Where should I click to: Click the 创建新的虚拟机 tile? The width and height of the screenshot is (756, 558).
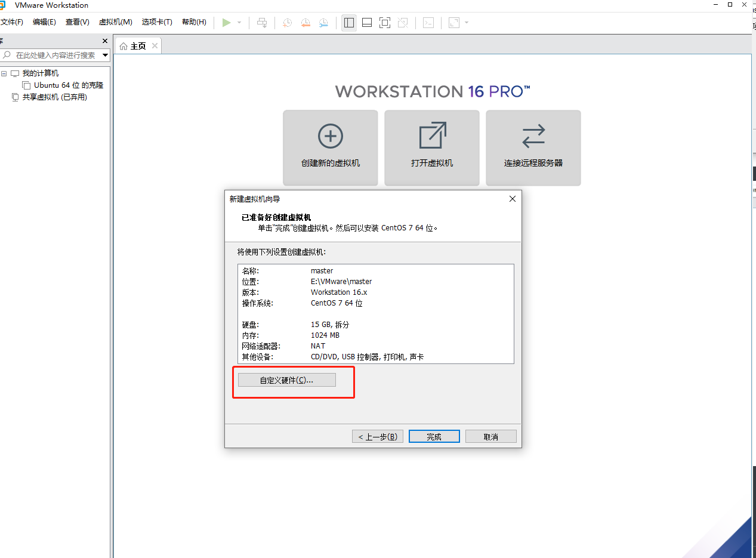click(x=331, y=147)
